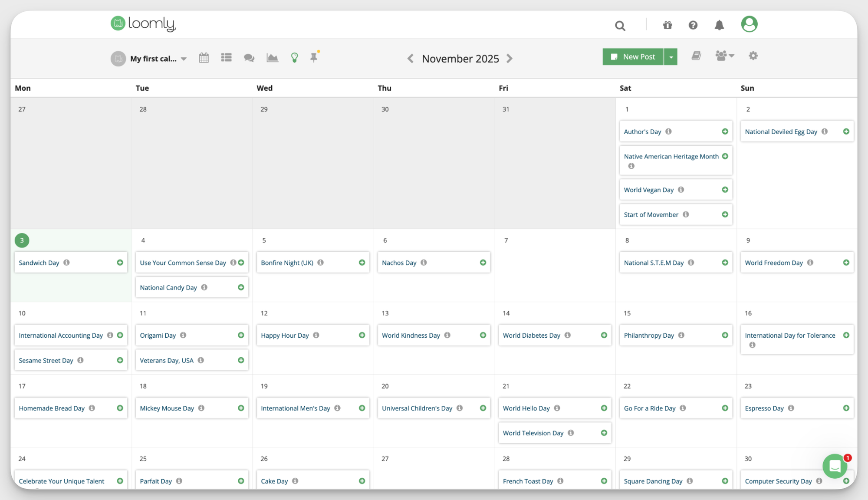Open the notifications bell
Image resolution: width=868 pixels, height=500 pixels.
pos(719,25)
